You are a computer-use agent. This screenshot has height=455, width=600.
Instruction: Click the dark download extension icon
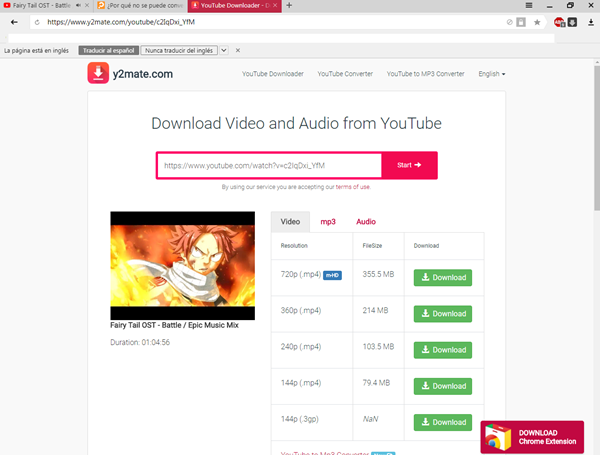[572, 22]
